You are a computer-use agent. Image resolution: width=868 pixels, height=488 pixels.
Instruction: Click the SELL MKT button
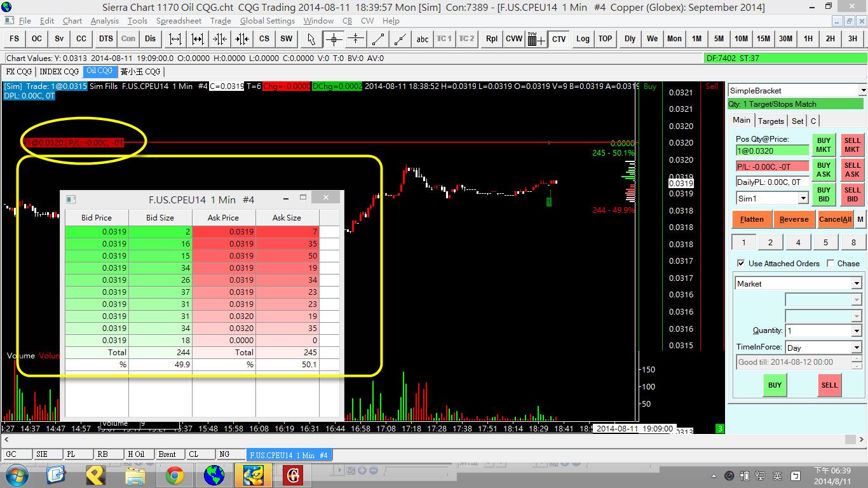852,145
